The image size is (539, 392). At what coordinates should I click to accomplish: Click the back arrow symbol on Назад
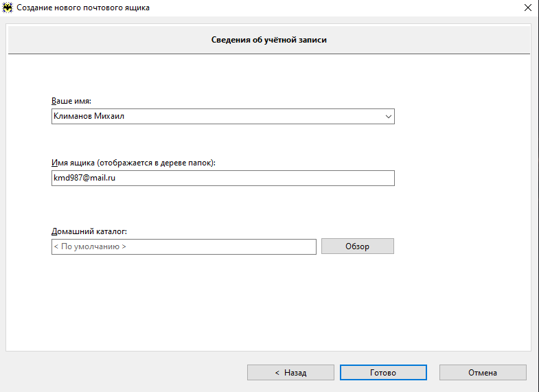(277, 373)
